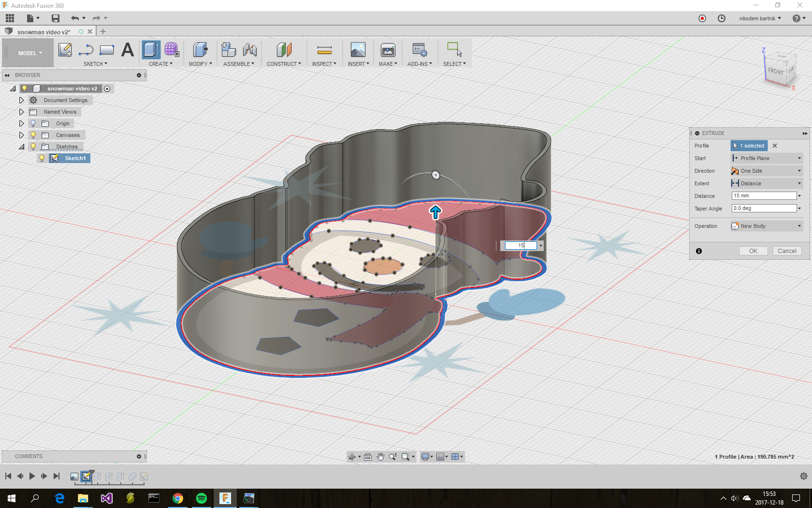This screenshot has width=812, height=508.
Task: Click the 3D Print Make icon
Action: pyautogui.click(x=388, y=50)
